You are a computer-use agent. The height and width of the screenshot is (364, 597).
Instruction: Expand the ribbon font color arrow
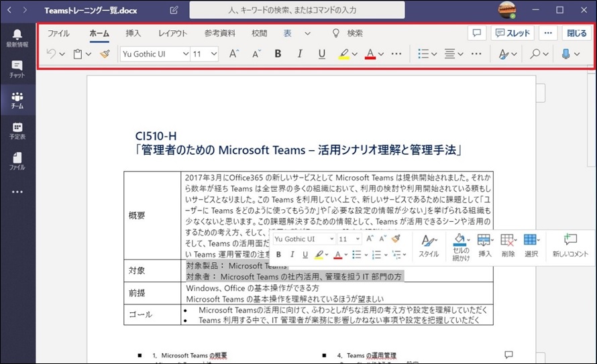click(x=381, y=54)
